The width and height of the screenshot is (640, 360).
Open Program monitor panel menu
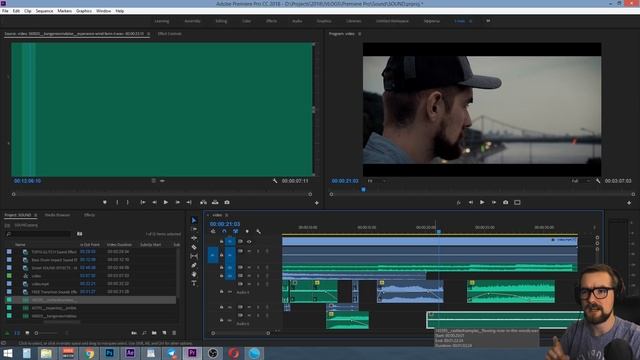click(x=360, y=34)
